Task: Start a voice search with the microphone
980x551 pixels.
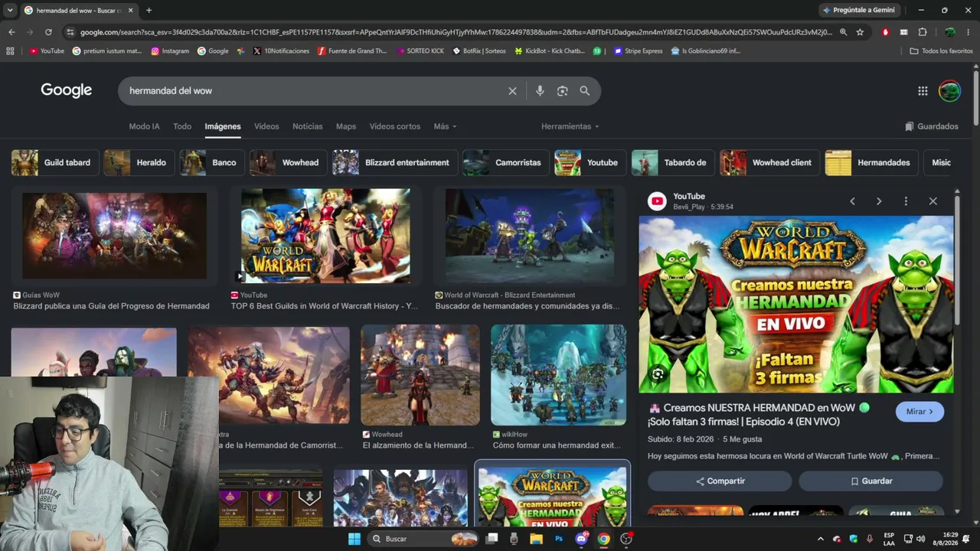Action: [540, 91]
